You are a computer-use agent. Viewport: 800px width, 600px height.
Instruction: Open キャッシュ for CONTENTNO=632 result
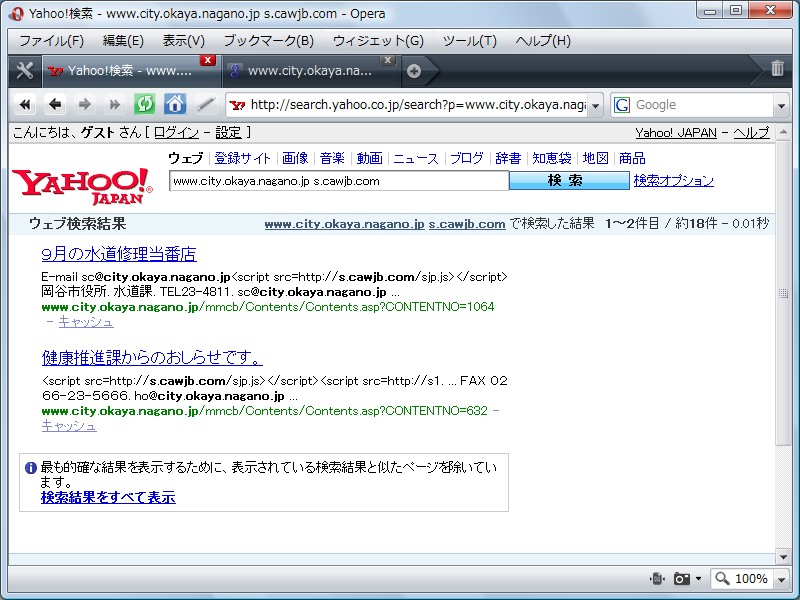(69, 426)
